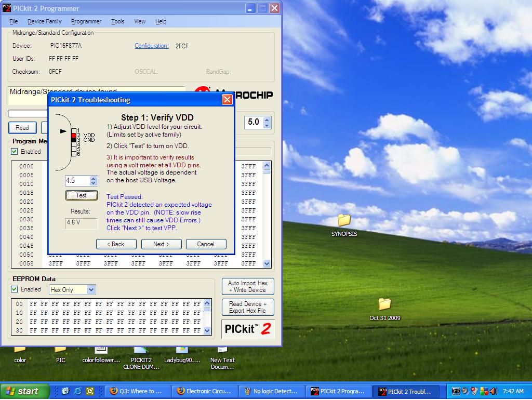Select the New Text Document desktop icon

point(222,357)
